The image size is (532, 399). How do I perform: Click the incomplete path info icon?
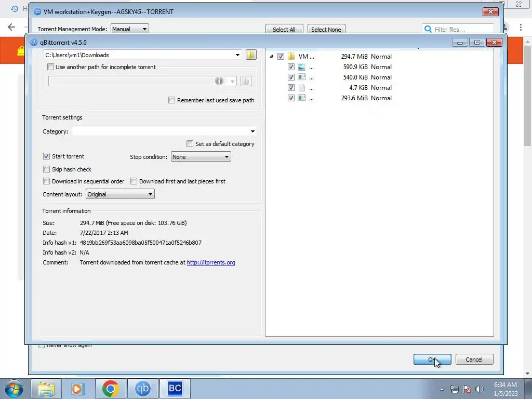point(219,81)
